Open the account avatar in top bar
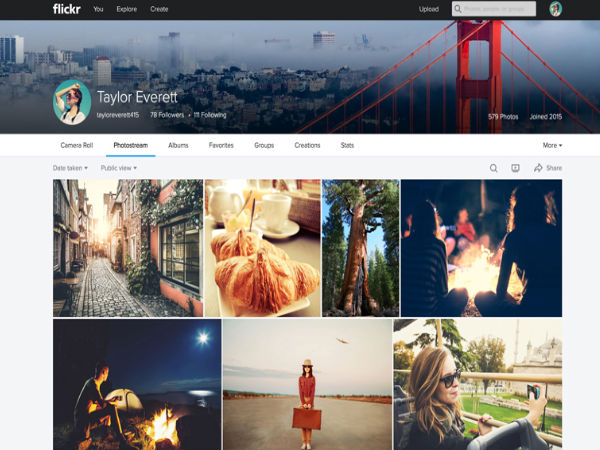 (x=556, y=9)
